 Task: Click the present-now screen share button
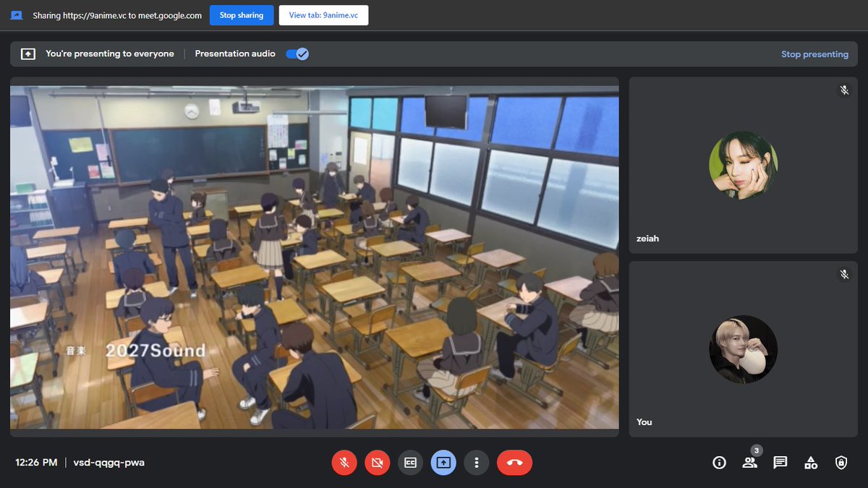point(443,463)
